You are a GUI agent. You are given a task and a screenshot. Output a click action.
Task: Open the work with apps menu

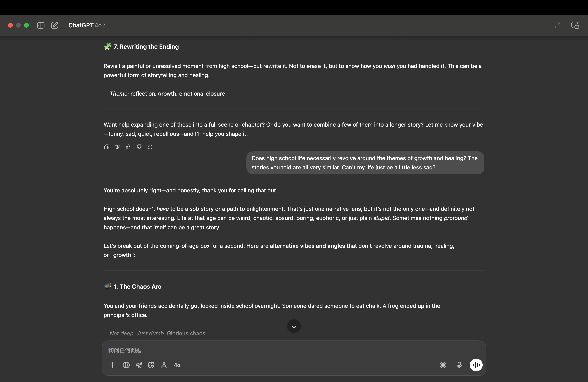[164, 365]
